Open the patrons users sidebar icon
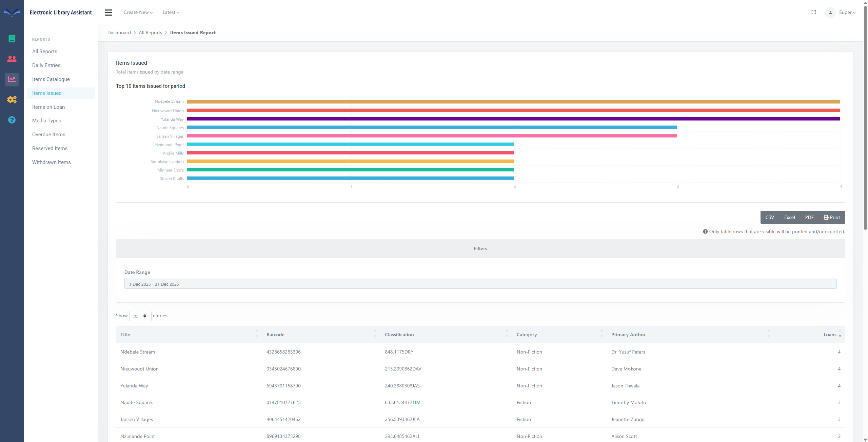The height and width of the screenshot is (442, 868). pyautogui.click(x=12, y=59)
